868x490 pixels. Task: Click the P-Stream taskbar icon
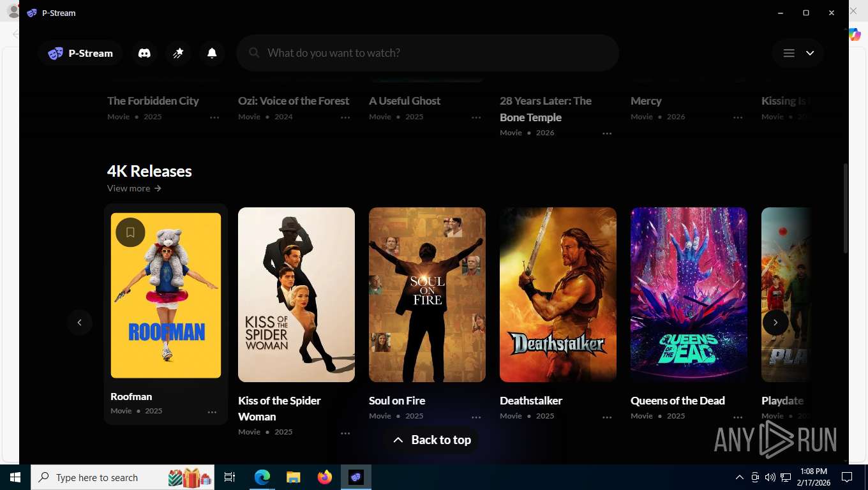(x=356, y=477)
